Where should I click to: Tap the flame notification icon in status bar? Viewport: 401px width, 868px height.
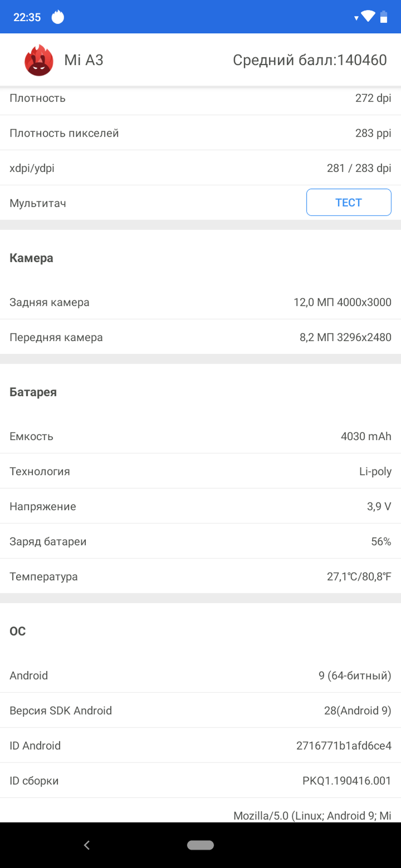58,17
